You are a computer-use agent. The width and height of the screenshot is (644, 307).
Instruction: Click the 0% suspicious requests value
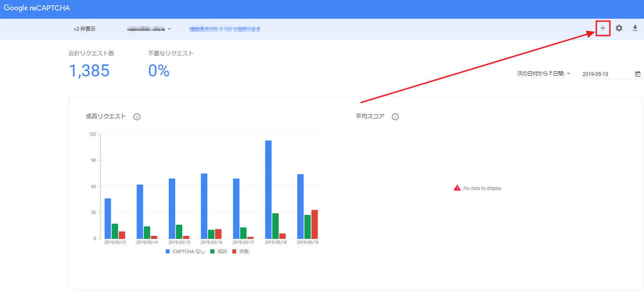click(x=159, y=71)
